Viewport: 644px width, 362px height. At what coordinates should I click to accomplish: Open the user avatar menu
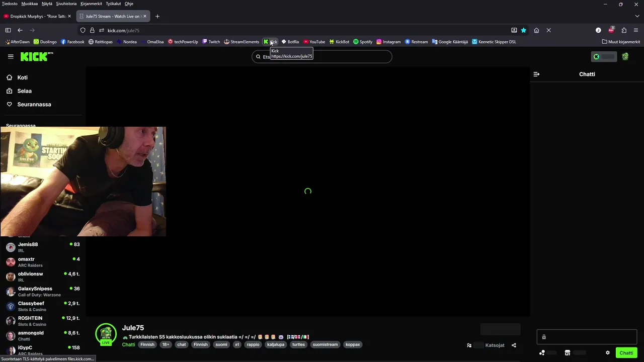pyautogui.click(x=625, y=57)
